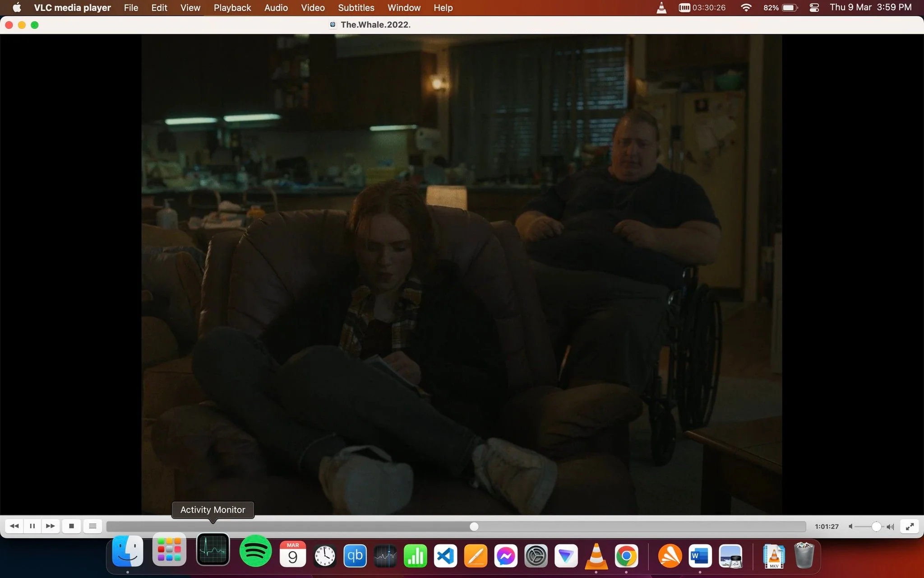Pause the movie playback
Viewport: 924px width, 578px height.
pos(32,526)
